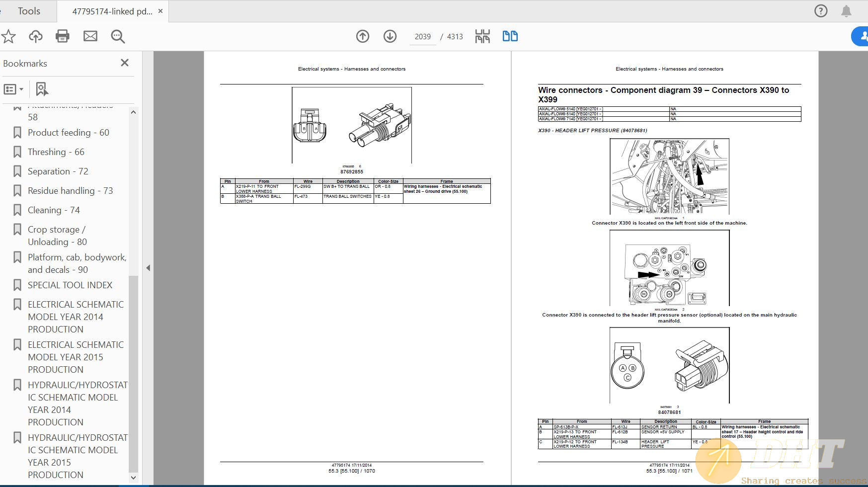Open the Platform, cab, bodywork, and decals bookmark
The image size is (868, 487).
pos(77,263)
